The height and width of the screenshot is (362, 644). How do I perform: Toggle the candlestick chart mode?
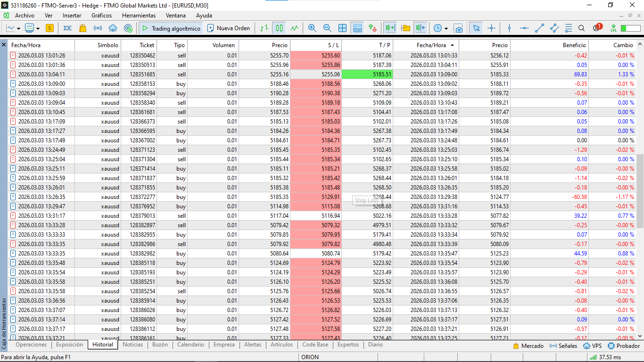point(280,28)
